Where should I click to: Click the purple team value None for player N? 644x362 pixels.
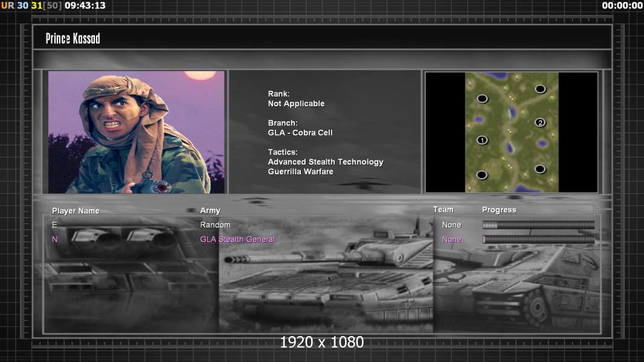coord(451,240)
